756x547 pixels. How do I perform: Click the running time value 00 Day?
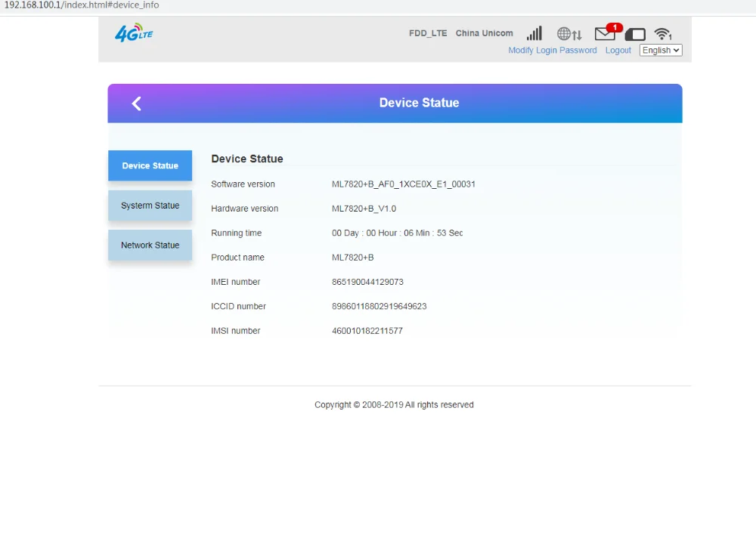point(398,233)
